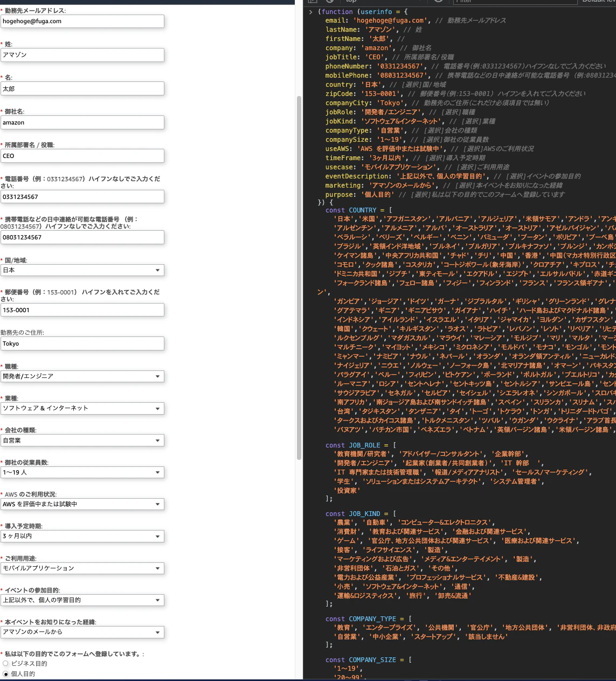
Task: Click the 郵便番号 field with 153-0001
Action: tap(82, 310)
